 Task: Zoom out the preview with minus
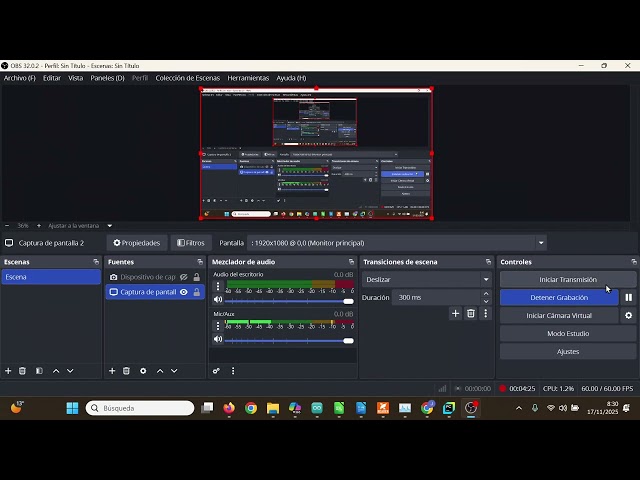coord(7,225)
